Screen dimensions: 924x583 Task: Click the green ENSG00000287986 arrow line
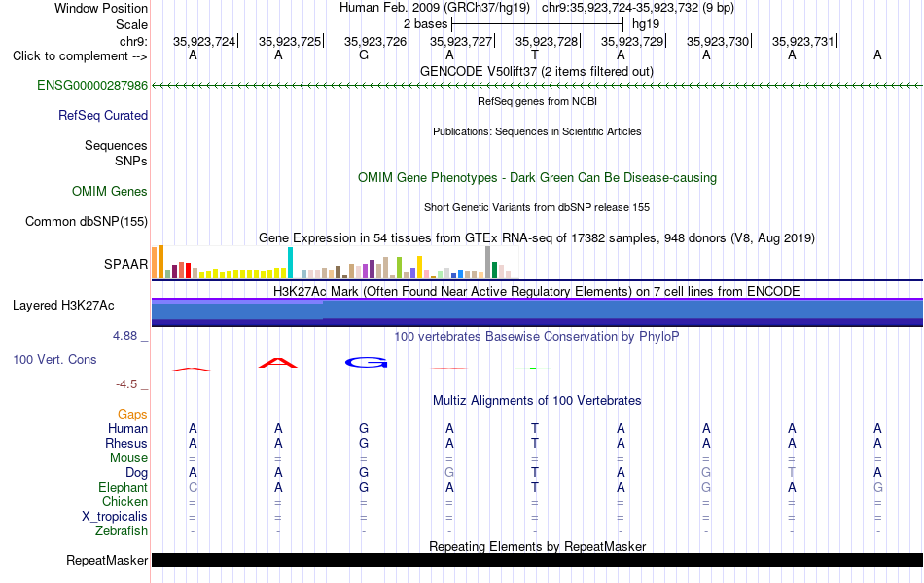[537, 86]
